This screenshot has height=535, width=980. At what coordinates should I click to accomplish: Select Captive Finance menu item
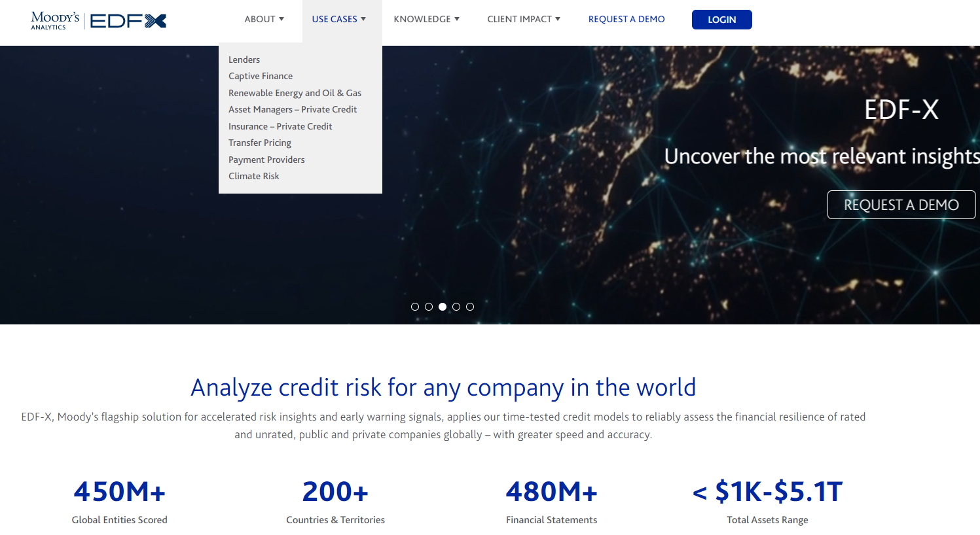(x=261, y=76)
